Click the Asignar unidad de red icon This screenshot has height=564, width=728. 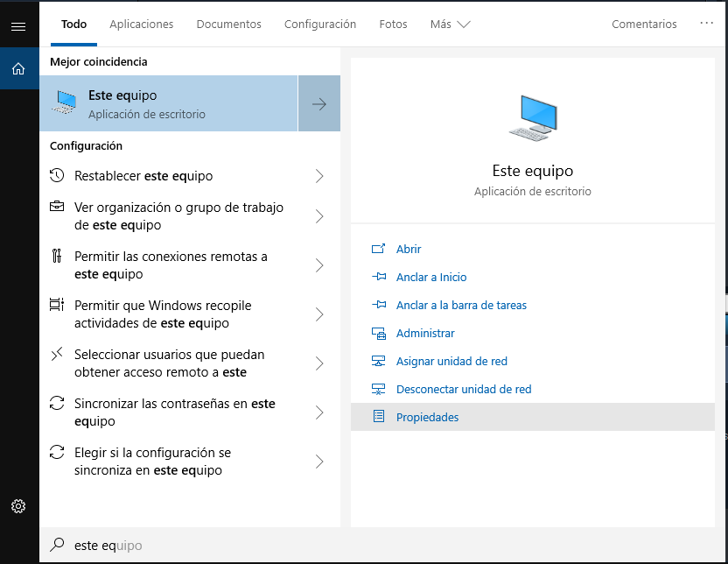click(378, 361)
